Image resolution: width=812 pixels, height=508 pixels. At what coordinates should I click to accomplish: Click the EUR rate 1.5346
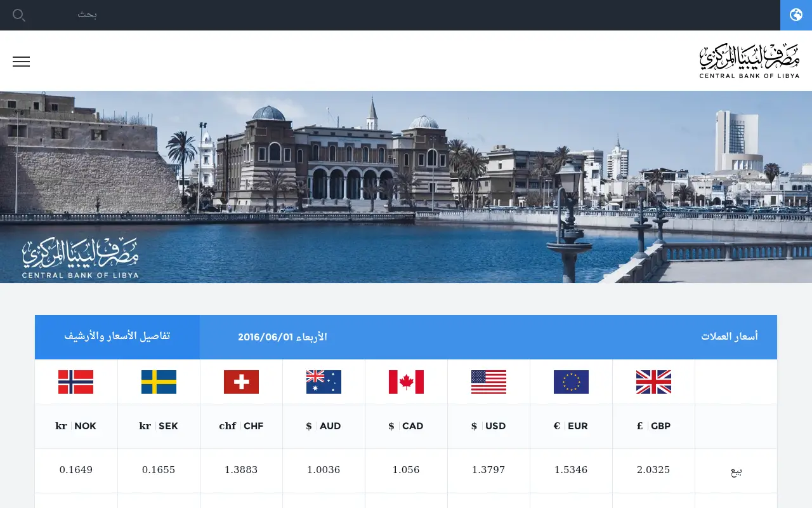[x=571, y=470]
